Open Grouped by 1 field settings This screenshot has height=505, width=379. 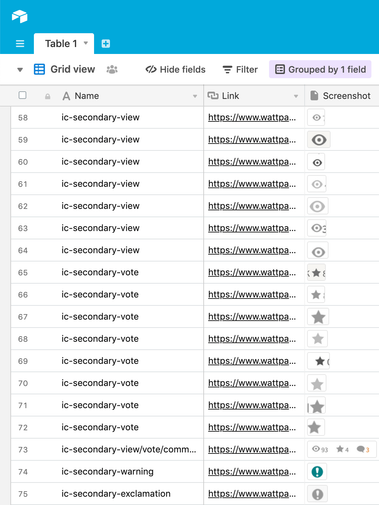(320, 69)
